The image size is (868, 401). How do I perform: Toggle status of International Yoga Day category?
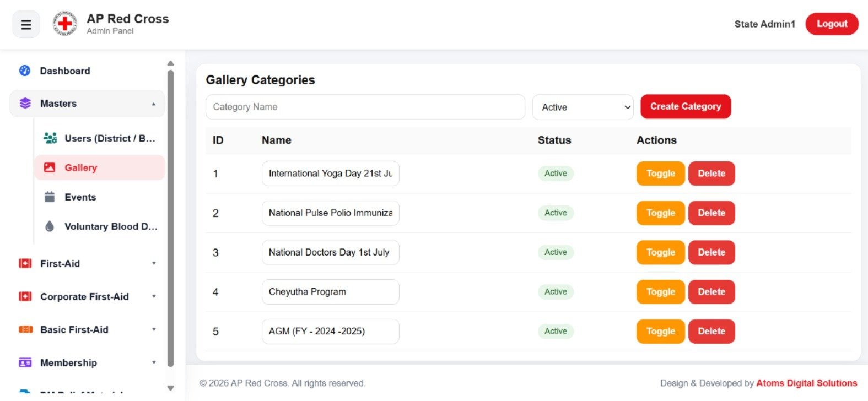coord(660,174)
